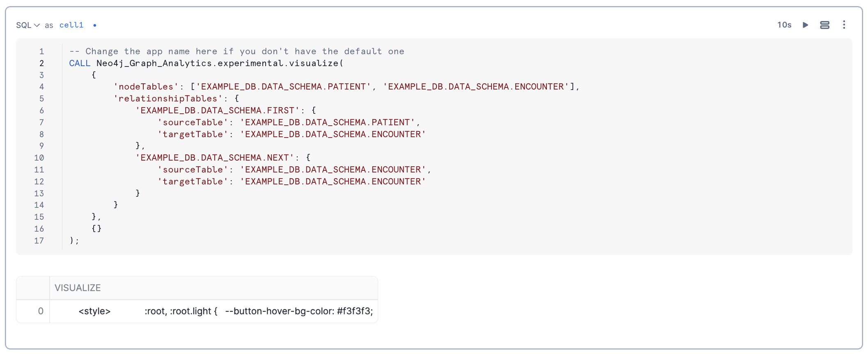The width and height of the screenshot is (868, 354).
Task: Click Neo4j_Graph_Analytics.experimental.visualize function name
Action: coord(218,63)
